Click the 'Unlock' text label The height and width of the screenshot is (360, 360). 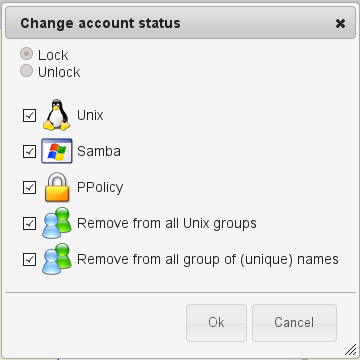pos(59,72)
